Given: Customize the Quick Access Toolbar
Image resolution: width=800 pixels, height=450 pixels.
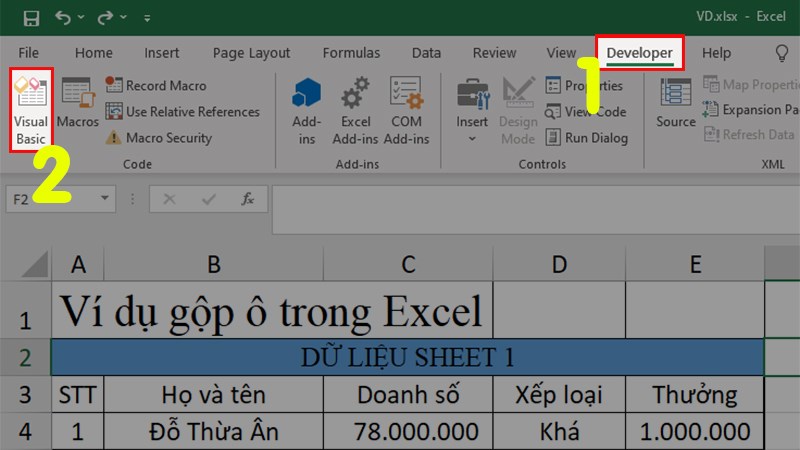Looking at the screenshot, I should [147, 18].
